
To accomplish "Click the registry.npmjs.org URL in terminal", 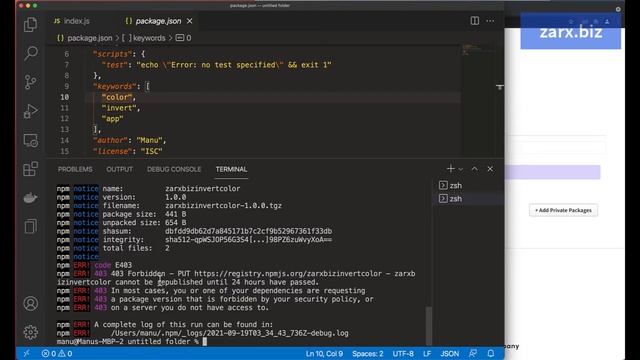I will point(288,274).
